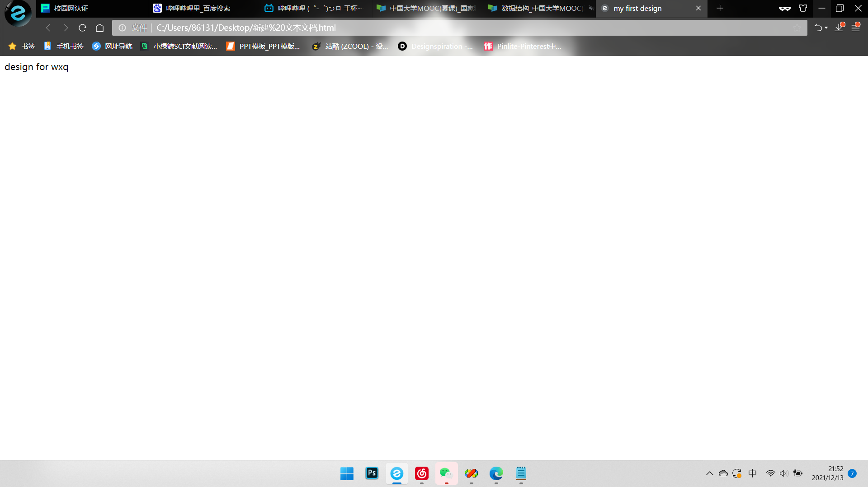Click the site info icon in address bar
Image resolution: width=868 pixels, height=487 pixels.
pyautogui.click(x=122, y=28)
